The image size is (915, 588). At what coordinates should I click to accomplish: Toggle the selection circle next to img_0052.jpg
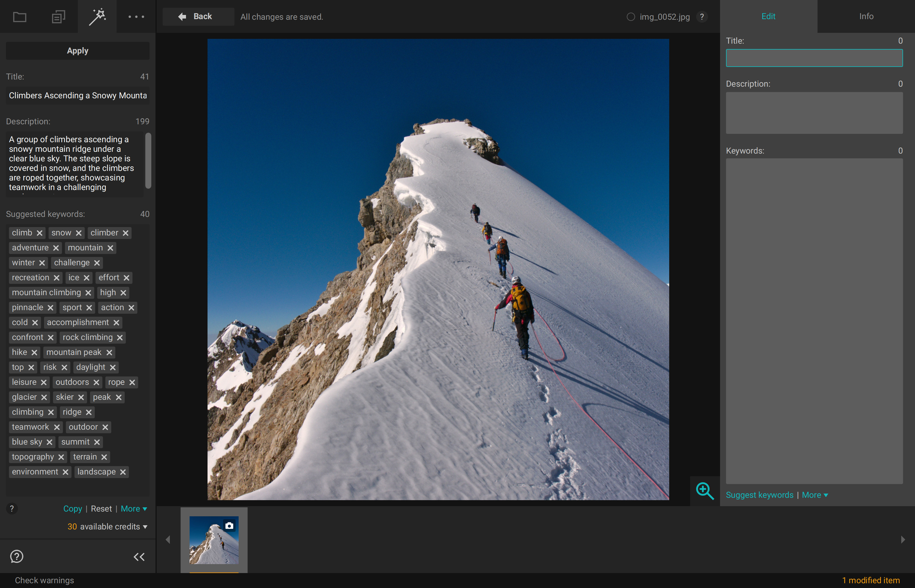631,17
